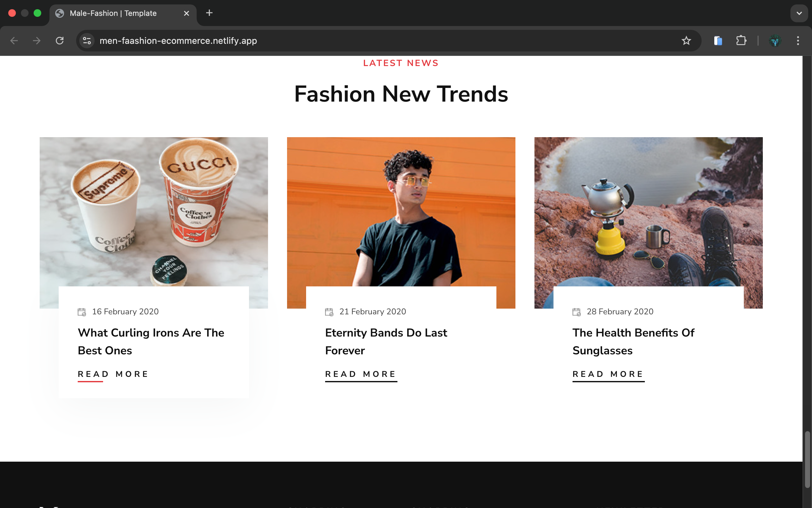Click the kettle and boots blog image

(x=648, y=212)
